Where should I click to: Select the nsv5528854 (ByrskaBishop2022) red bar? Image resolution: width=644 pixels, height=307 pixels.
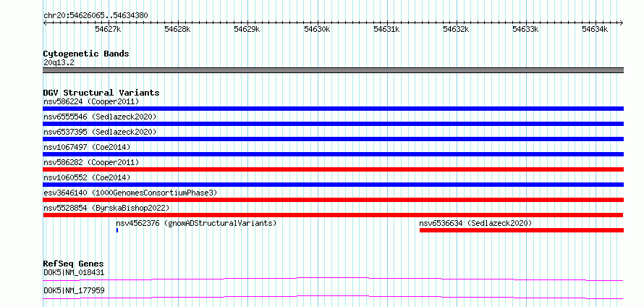point(333,215)
